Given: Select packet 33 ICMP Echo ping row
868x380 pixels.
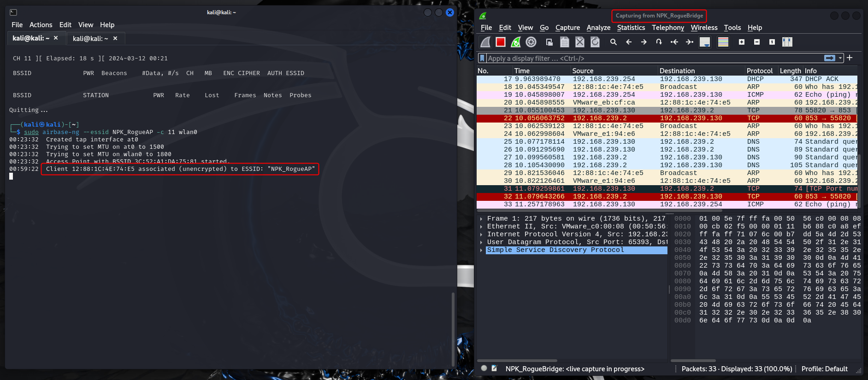Looking at the screenshot, I should point(667,205).
